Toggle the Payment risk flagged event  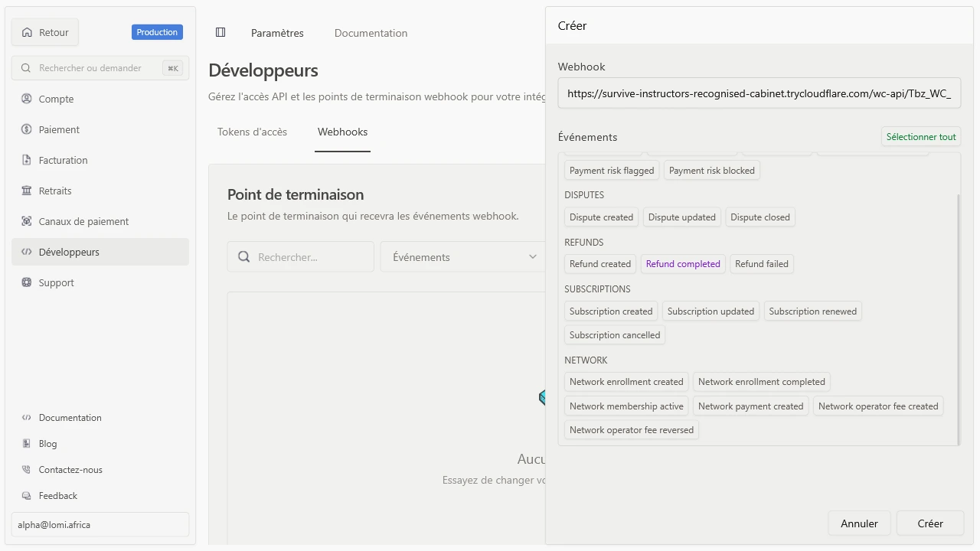(612, 171)
